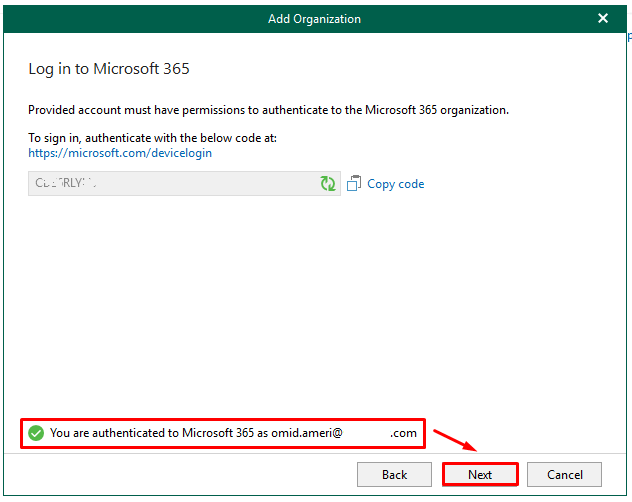Click the 'You are authenticated to Microsoft 365' text
The image size is (632, 502).
[x=233, y=433]
